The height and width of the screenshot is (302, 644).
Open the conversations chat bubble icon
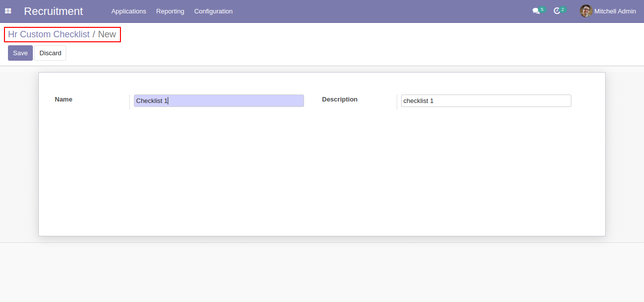click(x=536, y=11)
